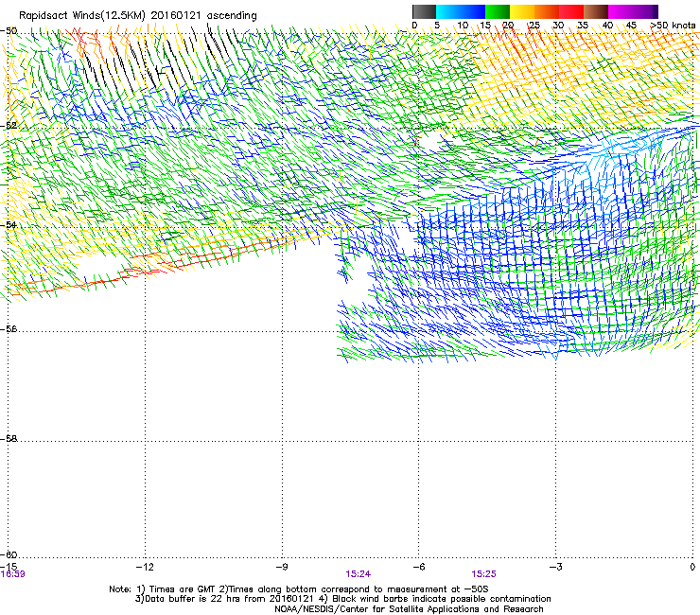Screen dimensions: 700x615
Task: Click the gray 0-5 knots legend swatch
Action: click(x=424, y=11)
